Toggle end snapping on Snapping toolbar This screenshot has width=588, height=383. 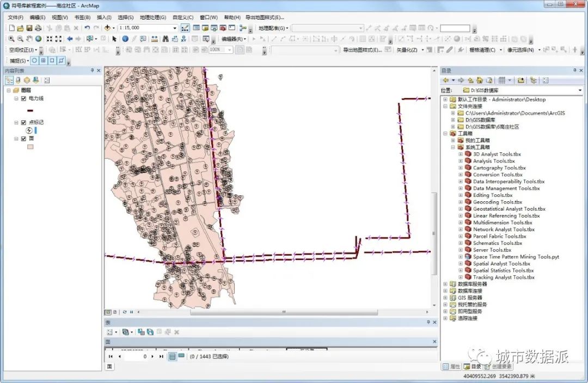click(x=44, y=60)
